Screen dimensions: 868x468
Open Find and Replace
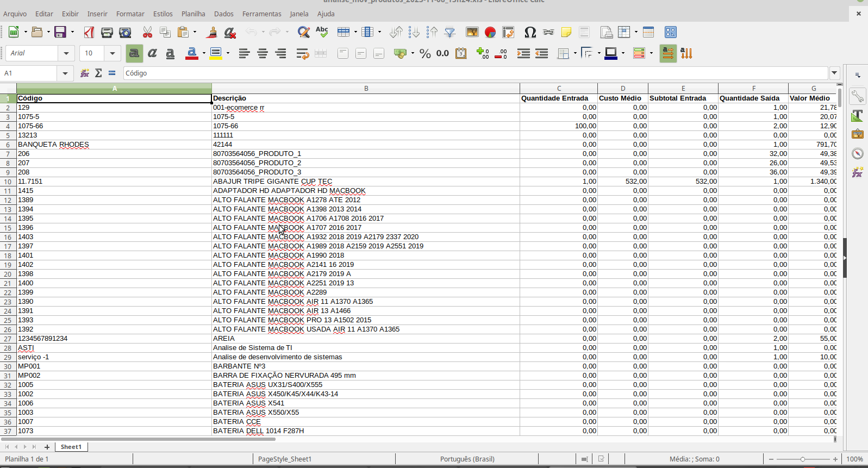click(304, 32)
